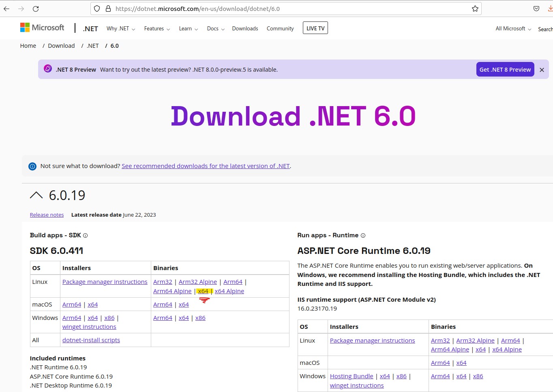Reload the page with refresh icon
The image size is (553, 392).
(36, 9)
